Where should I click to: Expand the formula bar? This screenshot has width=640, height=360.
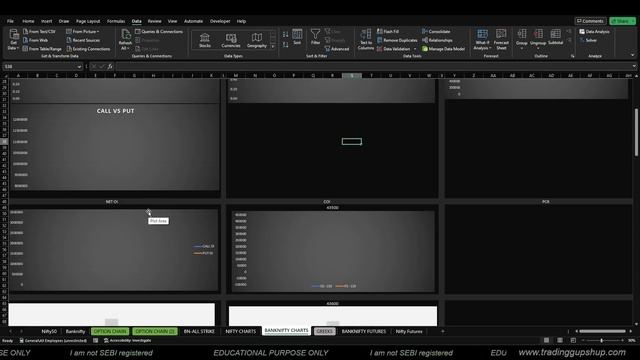[x=634, y=66]
